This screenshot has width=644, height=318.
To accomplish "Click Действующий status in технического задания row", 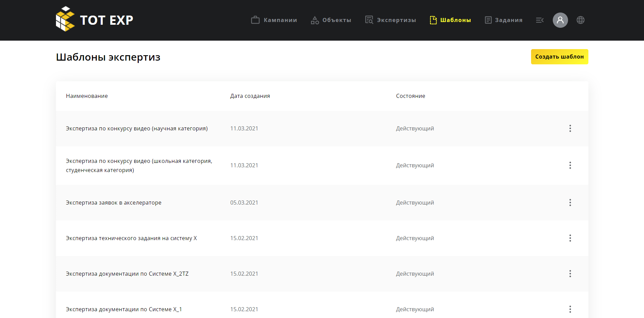I will click(x=415, y=238).
